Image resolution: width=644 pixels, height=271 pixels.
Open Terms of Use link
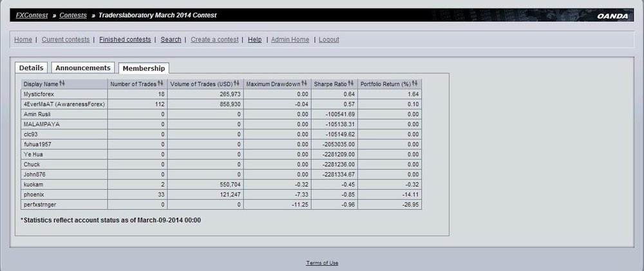point(322,263)
